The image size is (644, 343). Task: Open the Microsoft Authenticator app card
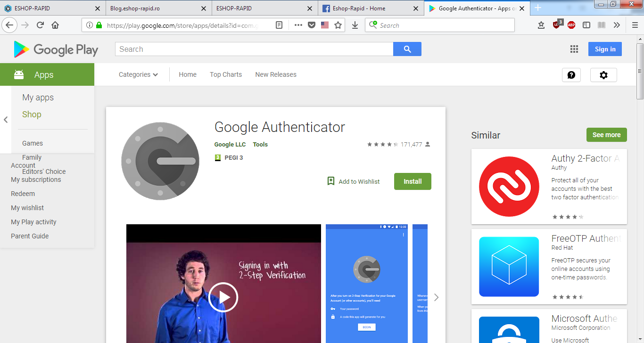pos(549,326)
